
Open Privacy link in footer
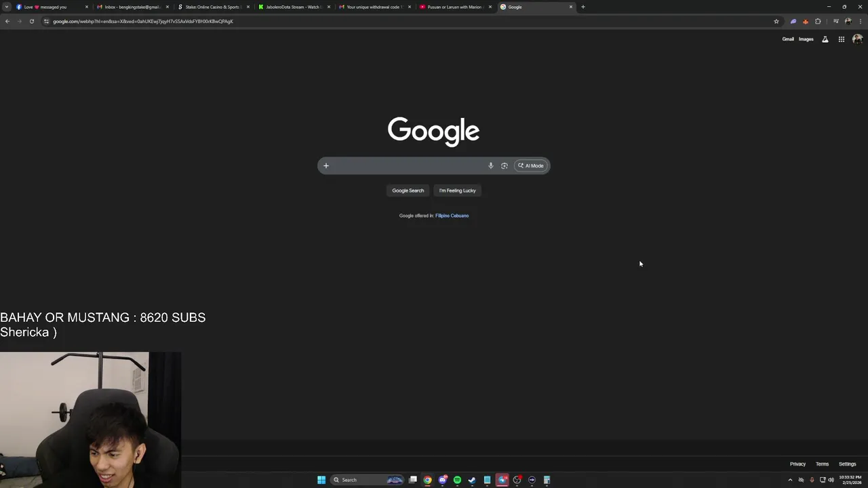(x=797, y=464)
